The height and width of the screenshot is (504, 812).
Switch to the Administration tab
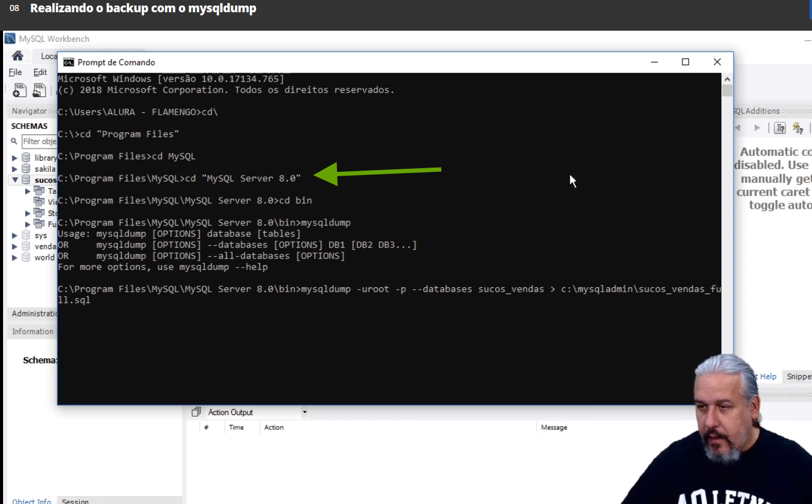point(34,313)
